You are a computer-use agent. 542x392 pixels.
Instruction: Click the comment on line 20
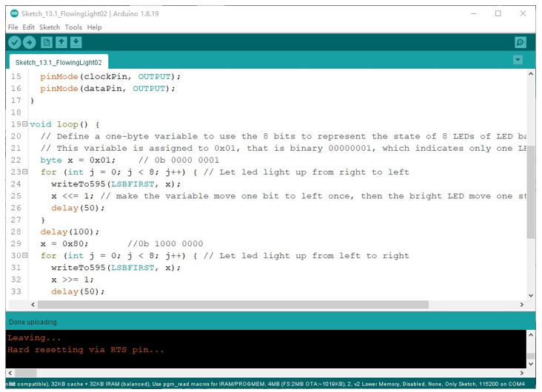pos(284,136)
